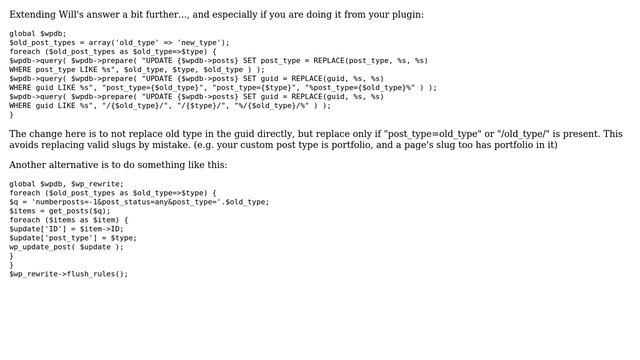This screenshot has width=640, height=360.
Task: Click the "WHERE post_type LIKE" line
Action: coord(137,69)
